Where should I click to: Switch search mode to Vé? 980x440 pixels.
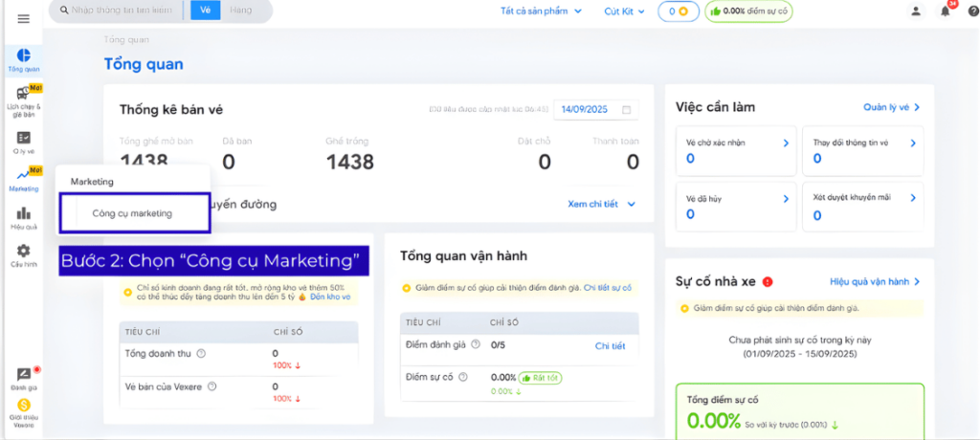[x=203, y=10]
